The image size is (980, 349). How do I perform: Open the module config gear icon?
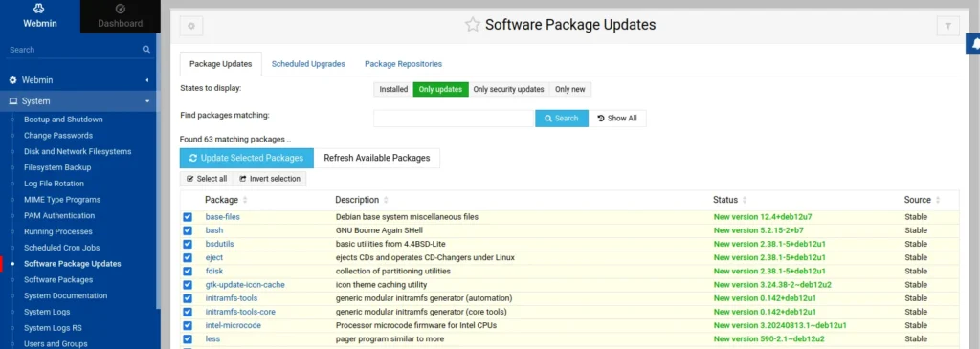tap(191, 26)
